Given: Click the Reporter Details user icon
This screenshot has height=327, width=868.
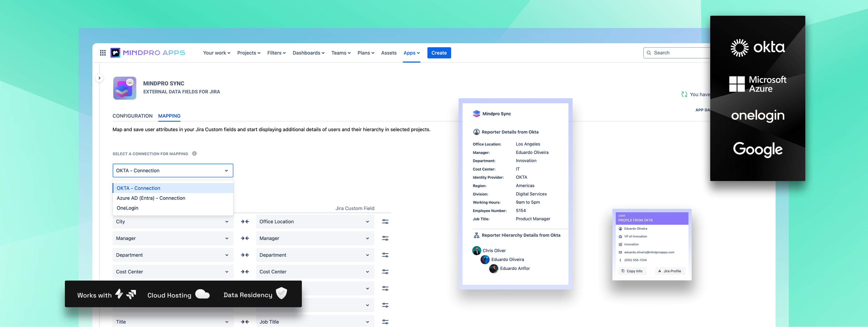Looking at the screenshot, I should (477, 132).
